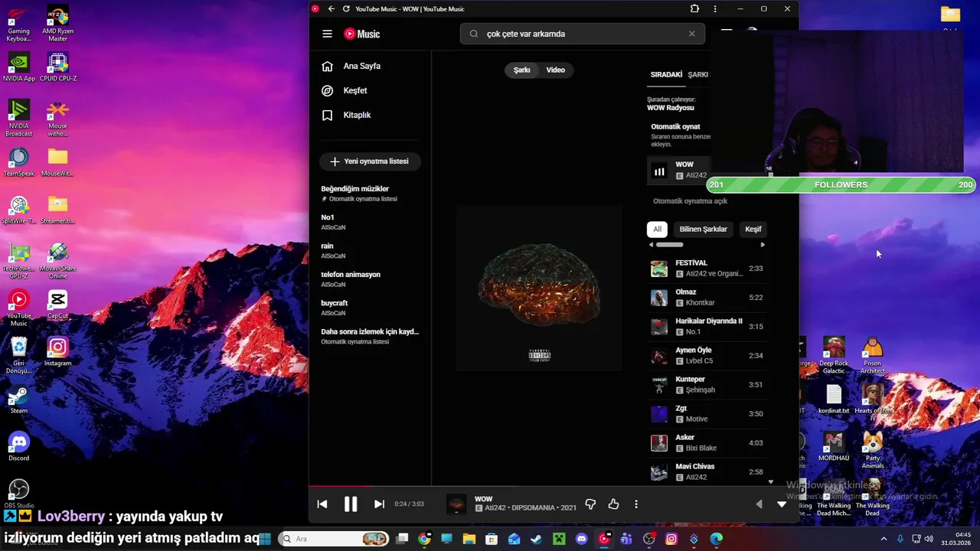Open Daha sonra izlemek için kaydedilenler playlist
980x551 pixels.
pos(370,336)
